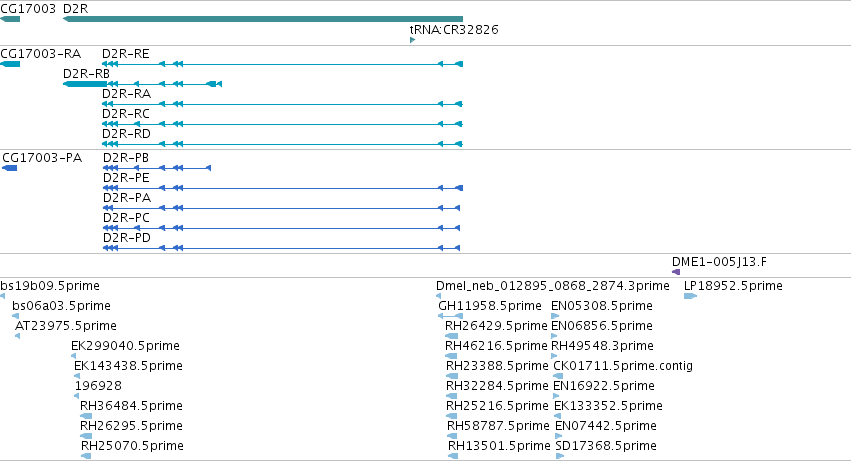
Task: Click the D2R-PA CDS label
Action: pos(127,198)
